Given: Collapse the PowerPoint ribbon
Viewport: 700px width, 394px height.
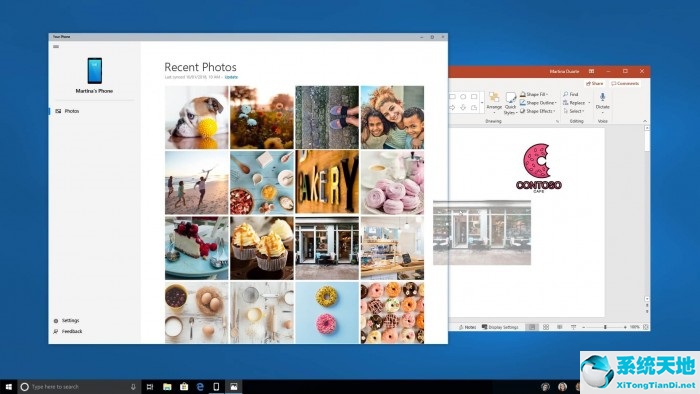Looking at the screenshot, I should click(645, 121).
